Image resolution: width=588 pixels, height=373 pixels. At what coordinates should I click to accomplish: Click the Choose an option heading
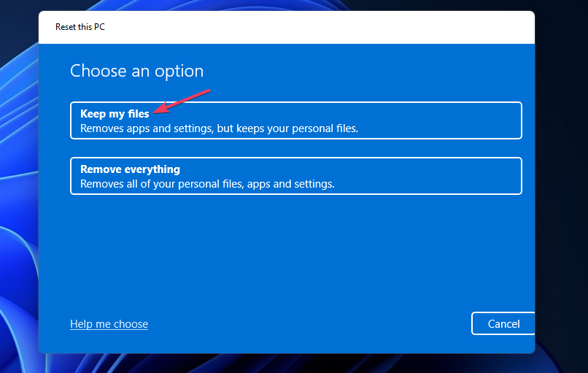[x=136, y=71]
